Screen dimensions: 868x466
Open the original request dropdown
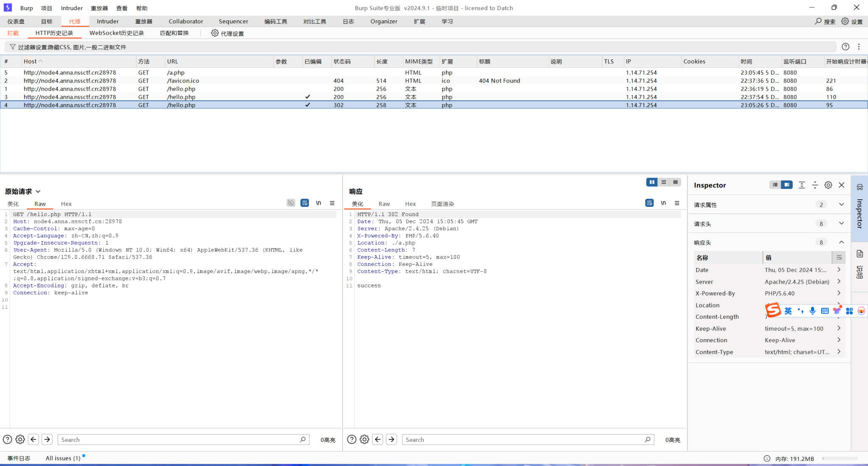(x=38, y=192)
